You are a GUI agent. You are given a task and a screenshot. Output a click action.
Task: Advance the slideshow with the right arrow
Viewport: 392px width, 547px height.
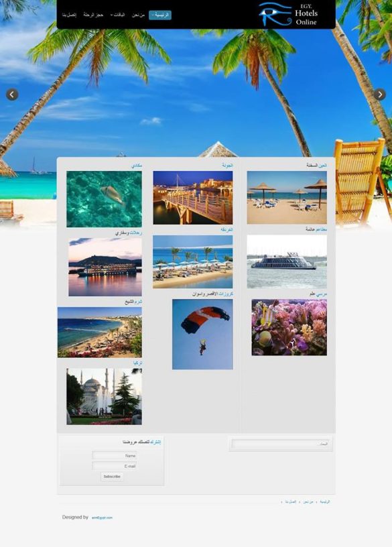380,95
